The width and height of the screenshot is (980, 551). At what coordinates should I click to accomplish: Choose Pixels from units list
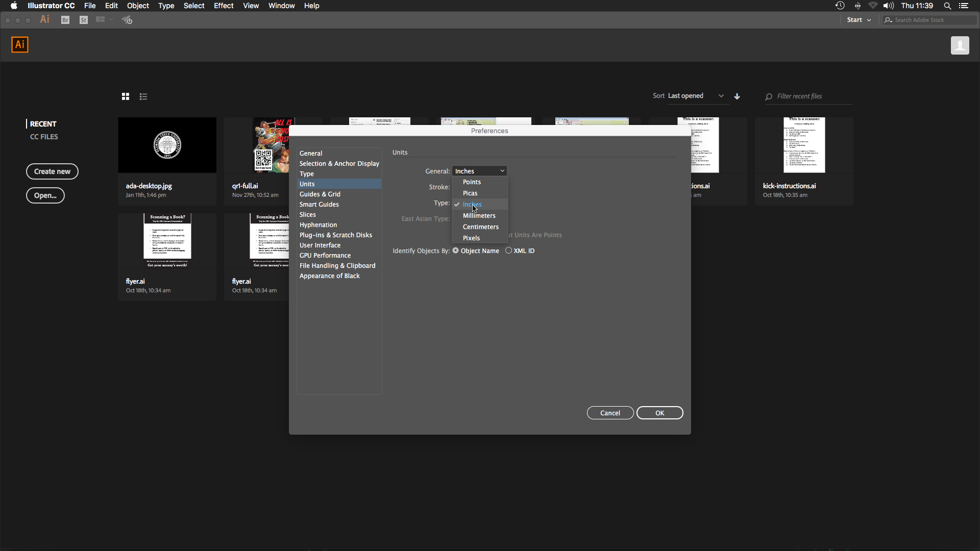(x=480, y=238)
